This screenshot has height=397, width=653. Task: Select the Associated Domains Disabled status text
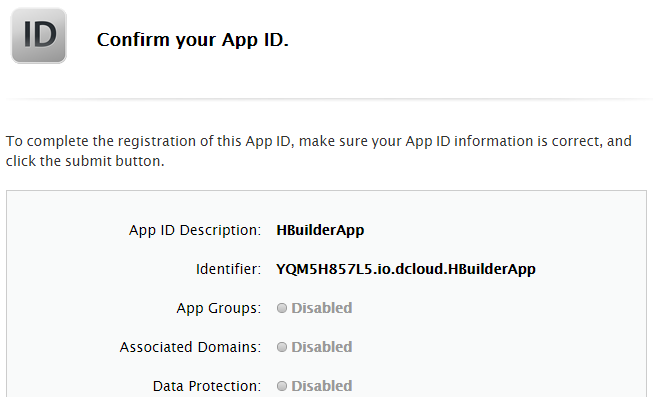(322, 347)
